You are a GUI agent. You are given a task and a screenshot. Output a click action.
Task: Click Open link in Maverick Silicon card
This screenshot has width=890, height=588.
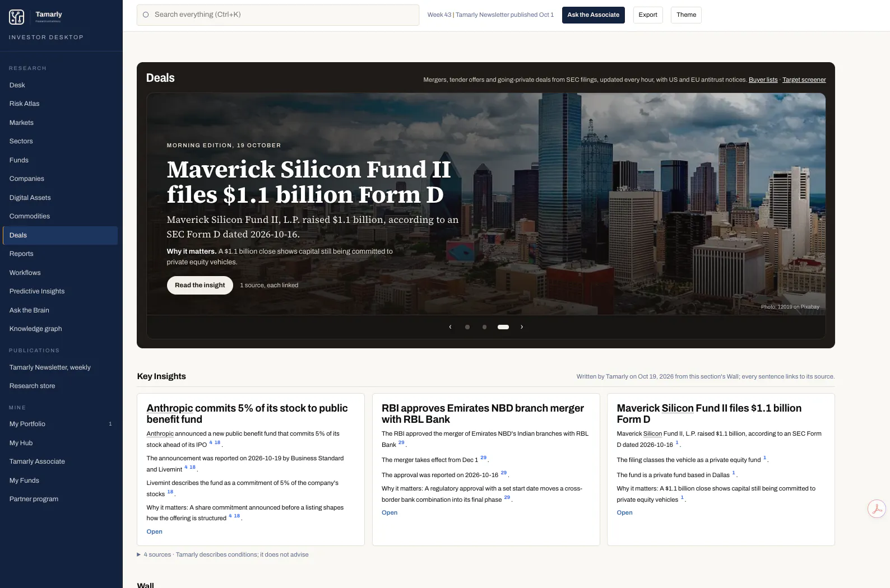pos(624,513)
